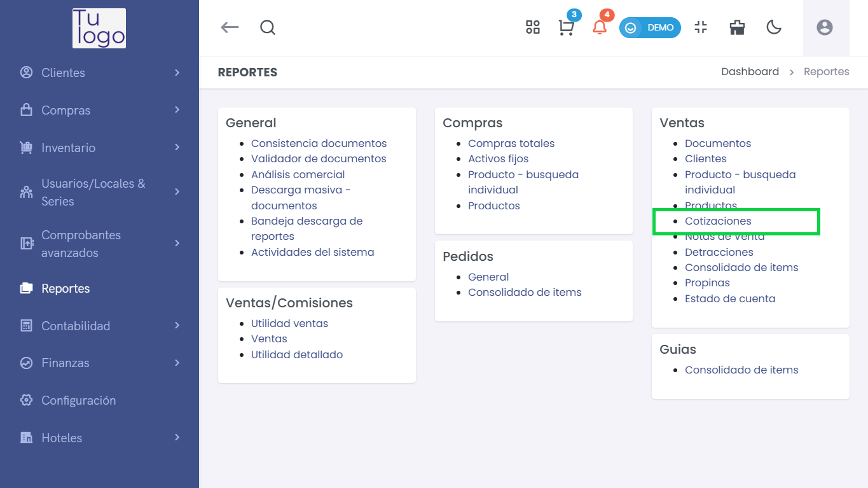Toggle dark mode moon icon

pyautogui.click(x=774, y=27)
